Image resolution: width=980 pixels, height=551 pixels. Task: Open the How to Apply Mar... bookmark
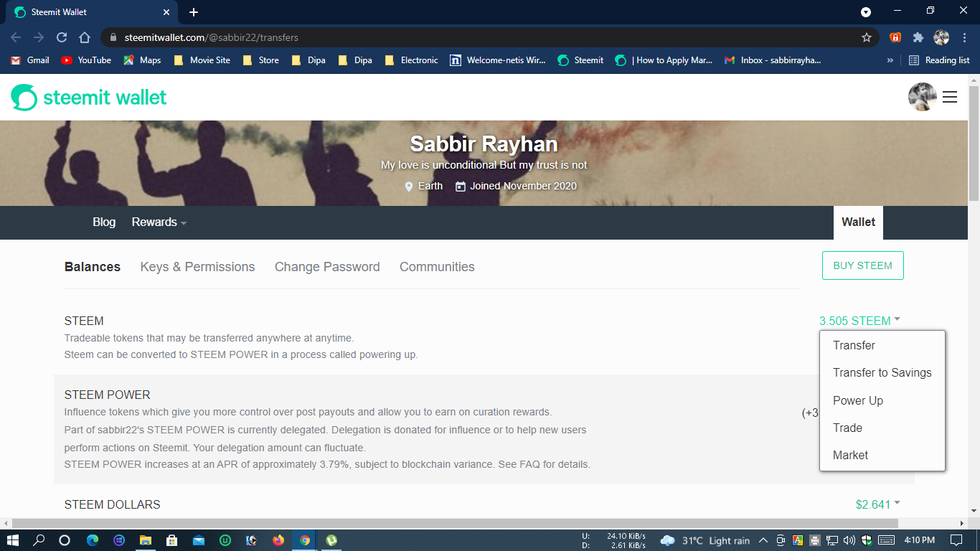coord(664,60)
